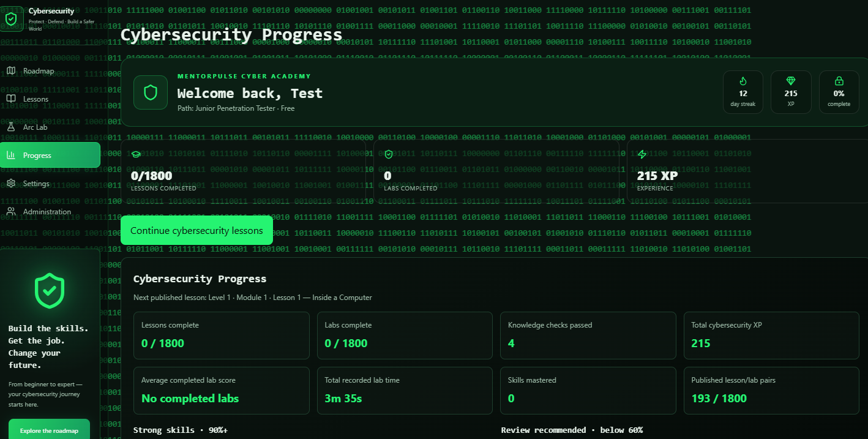Click the flame icon above day streak
This screenshot has height=439, width=868.
click(x=743, y=81)
